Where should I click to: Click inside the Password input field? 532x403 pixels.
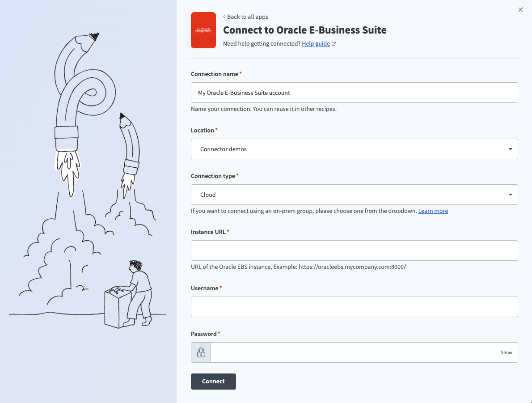(x=353, y=352)
